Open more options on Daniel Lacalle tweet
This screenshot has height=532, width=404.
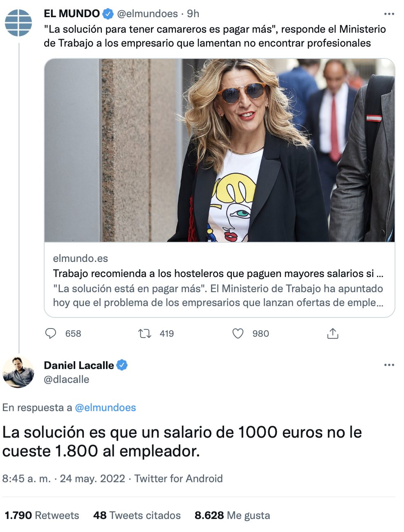tap(389, 365)
